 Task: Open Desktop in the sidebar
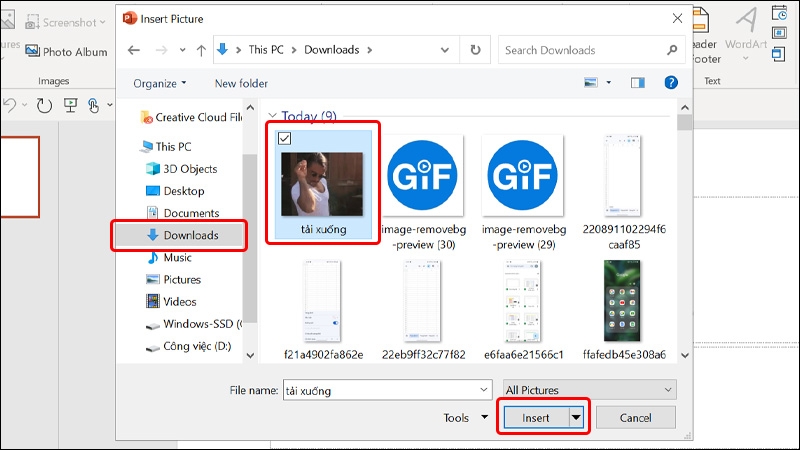pos(175,191)
